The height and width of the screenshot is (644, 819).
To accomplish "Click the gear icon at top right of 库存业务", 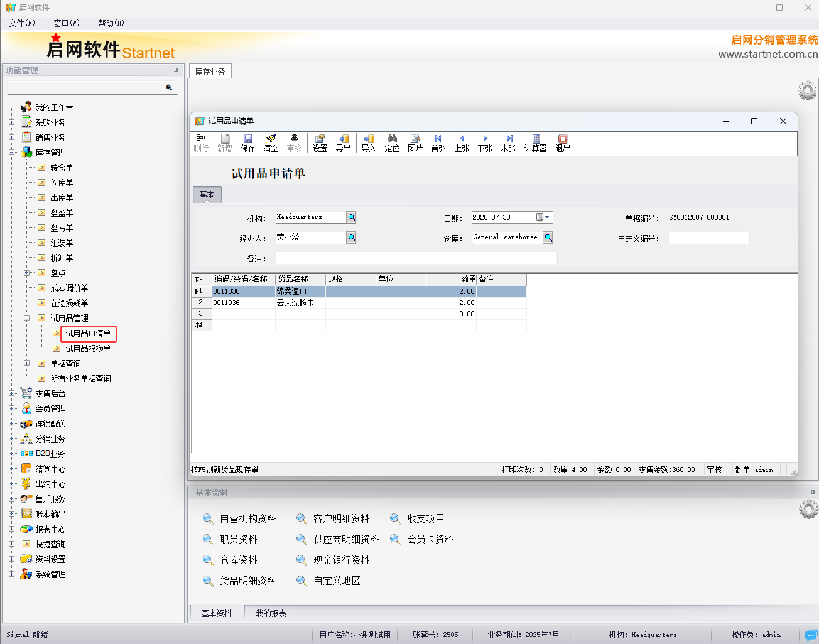I will (808, 90).
